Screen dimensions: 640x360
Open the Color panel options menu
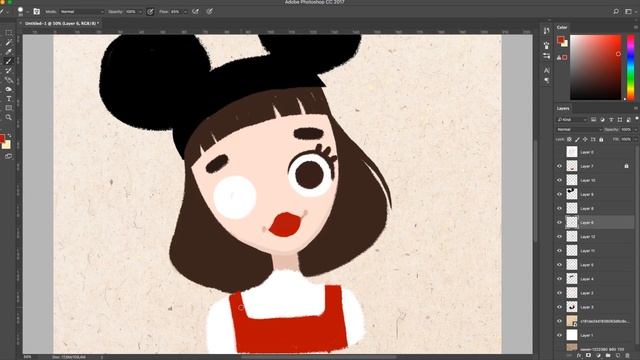636,27
